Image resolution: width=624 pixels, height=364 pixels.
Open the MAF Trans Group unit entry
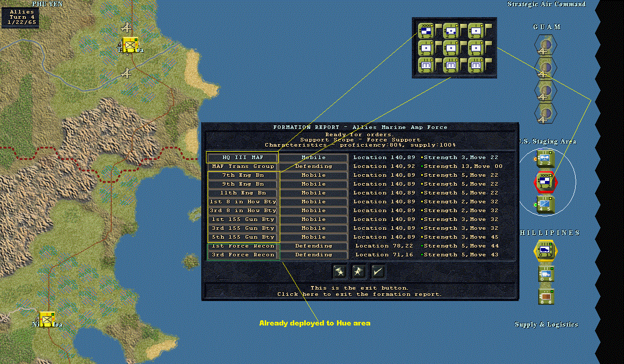click(243, 166)
